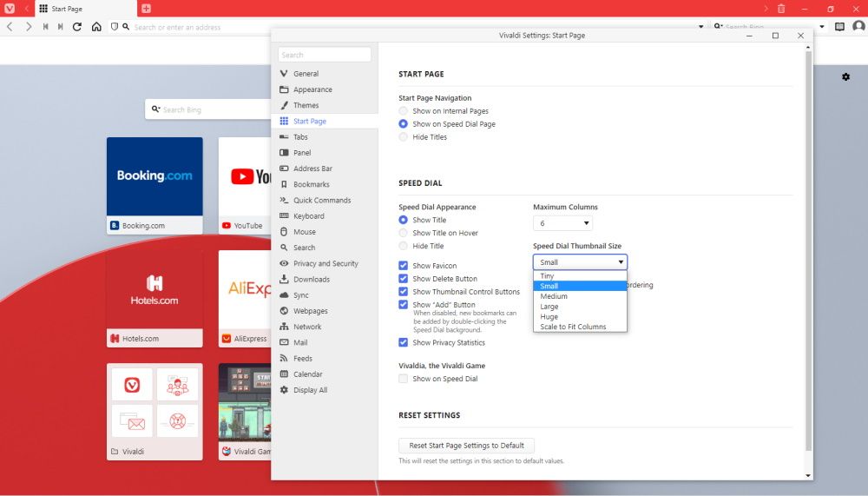Viewport: 868px width, 496px height.
Task: Select Scale to Fit Columns option
Action: [573, 327]
